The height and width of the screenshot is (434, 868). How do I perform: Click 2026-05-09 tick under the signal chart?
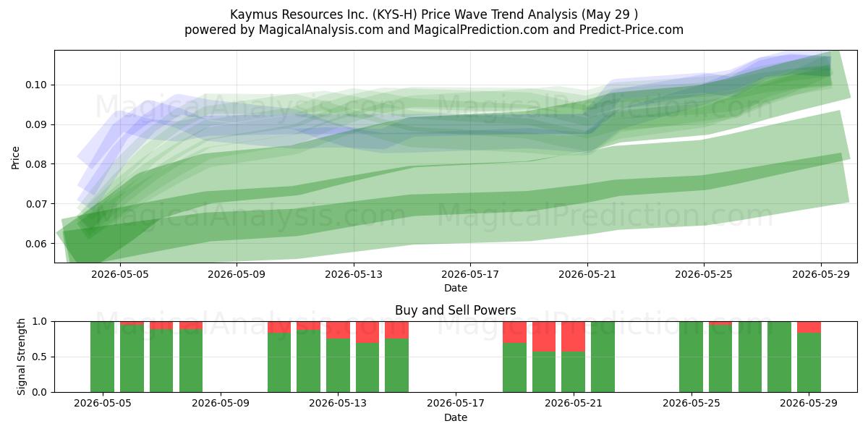(x=220, y=404)
